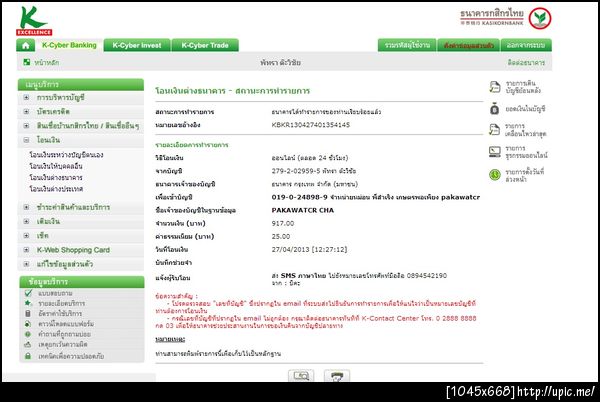Click the home icon tab

(x=26, y=46)
